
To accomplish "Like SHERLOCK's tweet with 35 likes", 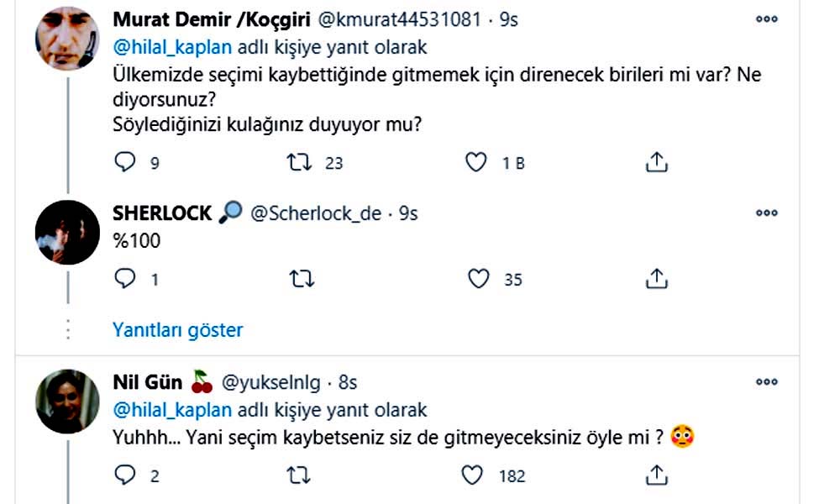I will [478, 279].
